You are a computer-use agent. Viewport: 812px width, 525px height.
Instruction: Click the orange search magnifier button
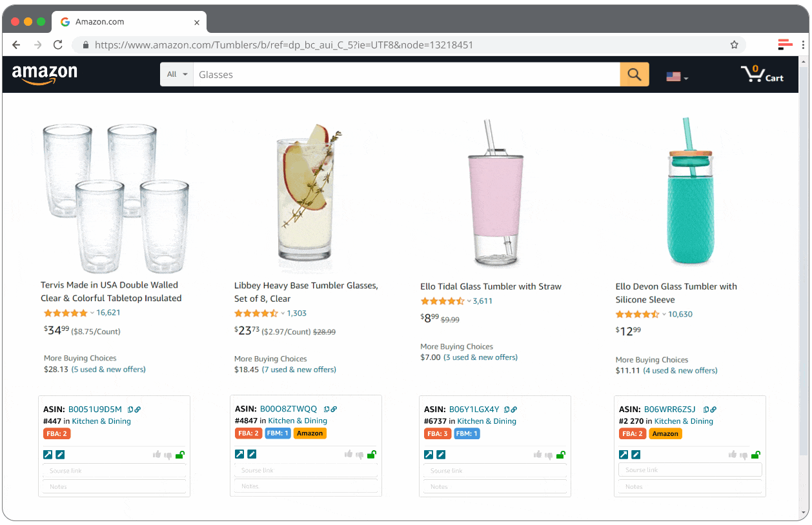point(634,74)
